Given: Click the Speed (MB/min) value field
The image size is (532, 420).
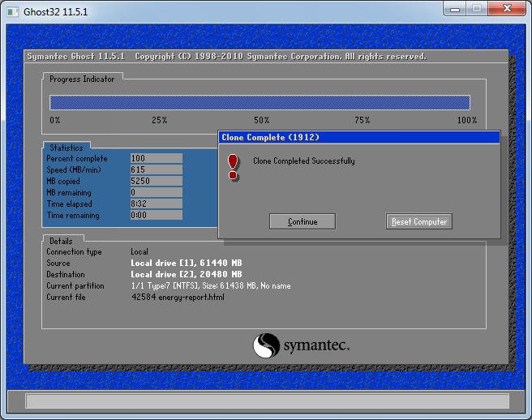Looking at the screenshot, I should [156, 170].
